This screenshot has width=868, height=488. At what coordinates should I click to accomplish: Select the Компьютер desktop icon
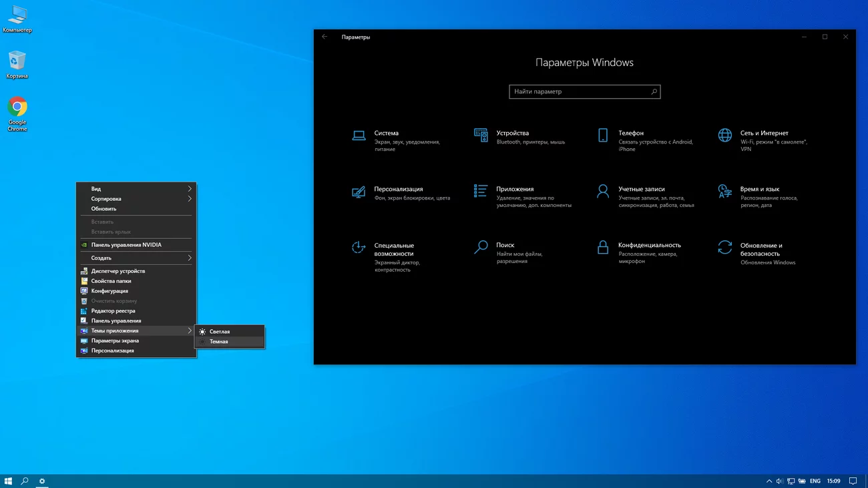[x=17, y=19]
